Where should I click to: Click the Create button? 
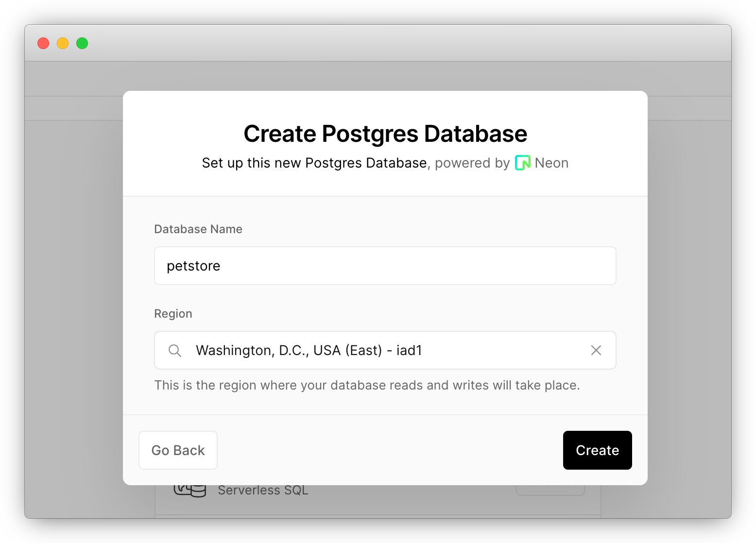tap(597, 450)
